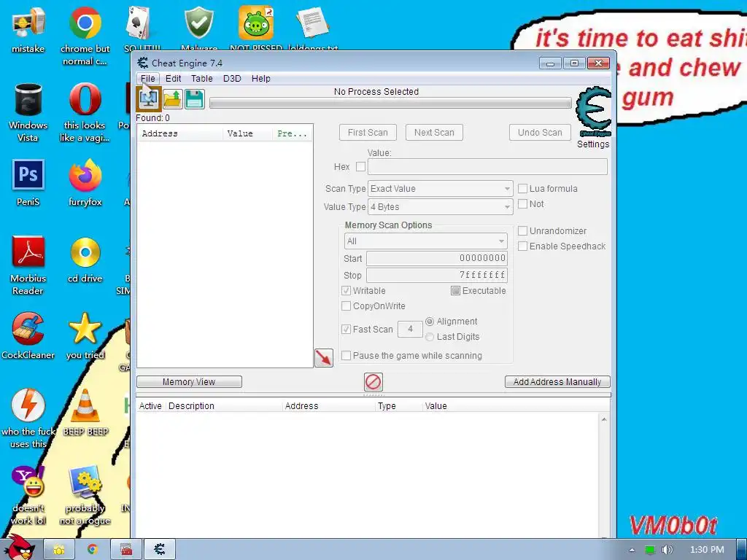This screenshot has height=560, width=747.
Task: Check the CopyOnWrite checkbox
Action: click(347, 306)
